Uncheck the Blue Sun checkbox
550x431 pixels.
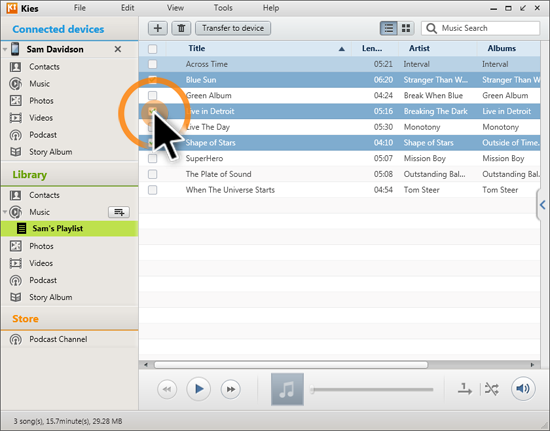pos(153,80)
